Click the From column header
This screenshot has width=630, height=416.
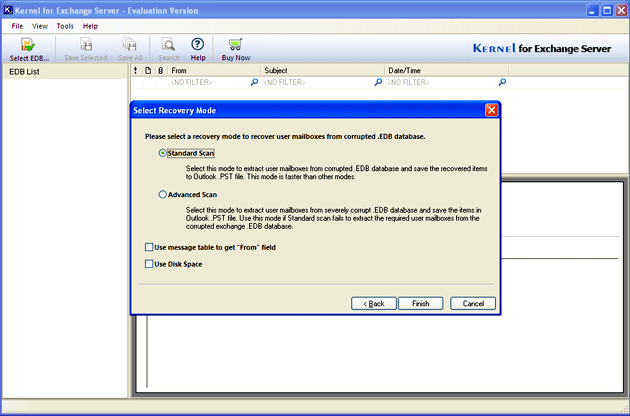(214, 70)
